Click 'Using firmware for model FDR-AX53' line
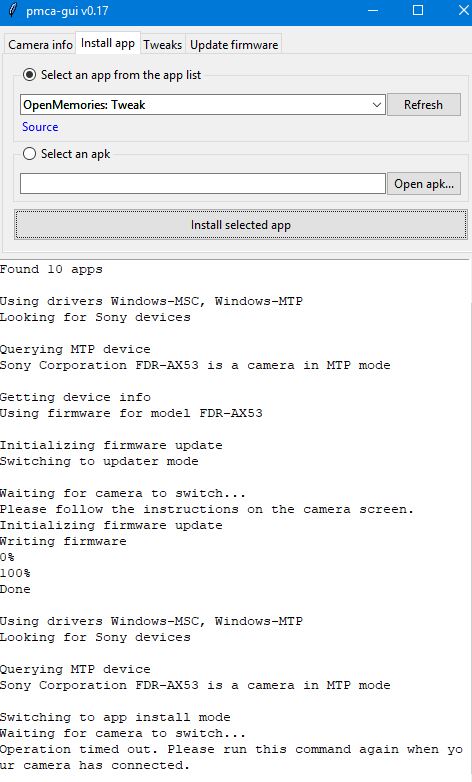The height and width of the screenshot is (782, 472). click(131, 413)
